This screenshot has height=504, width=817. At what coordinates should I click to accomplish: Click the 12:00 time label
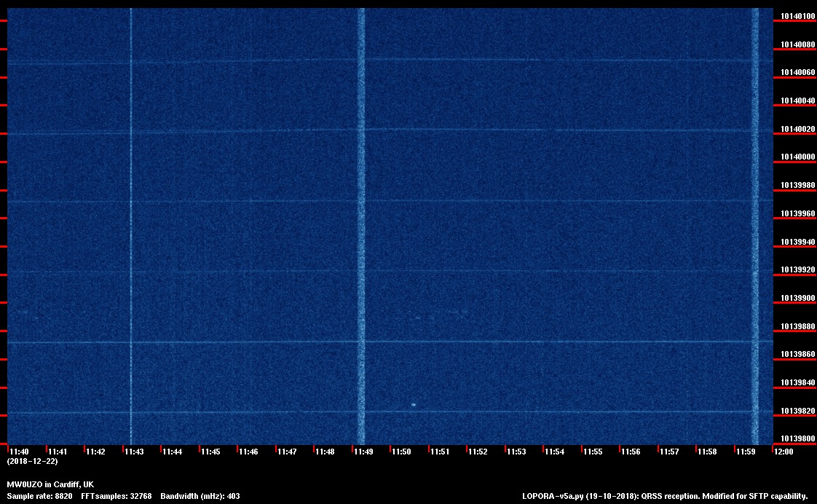click(784, 452)
